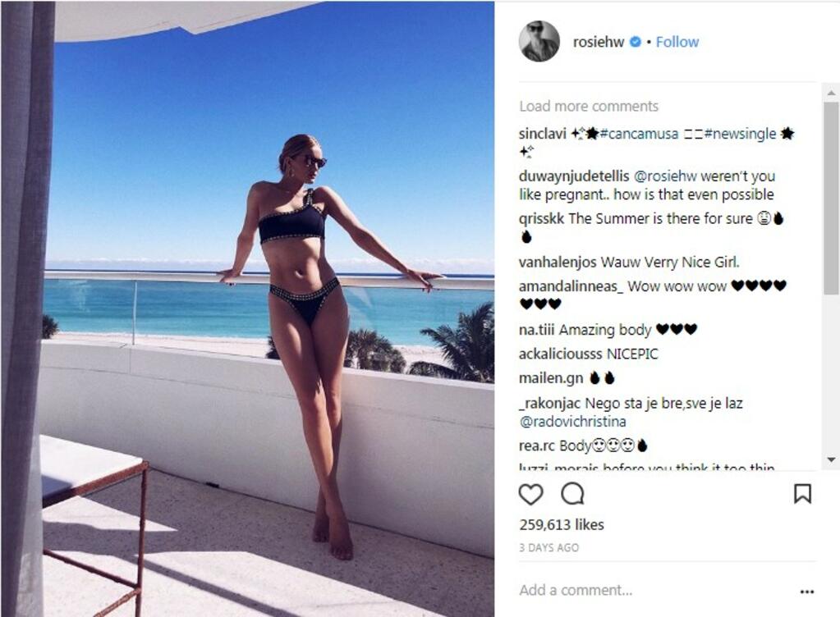
Task: Like the post with the heart icon
Action: tap(531, 494)
